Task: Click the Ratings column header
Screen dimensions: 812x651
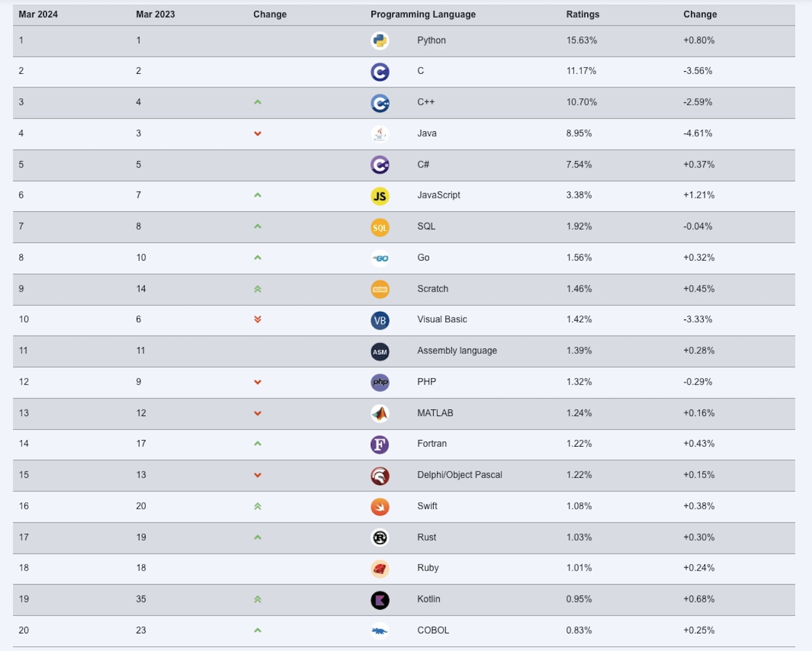Action: [583, 14]
